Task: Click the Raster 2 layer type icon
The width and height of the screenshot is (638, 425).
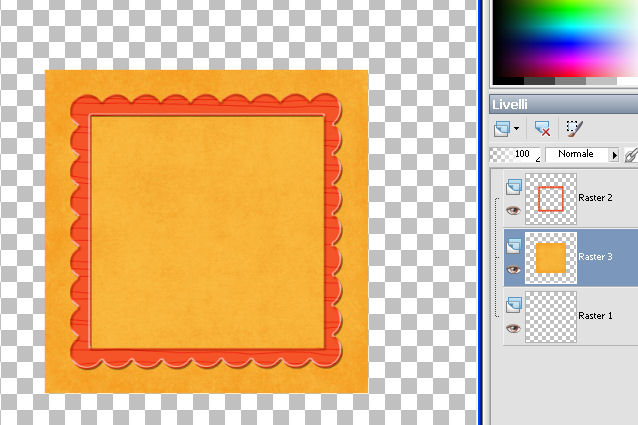Action: point(514,187)
